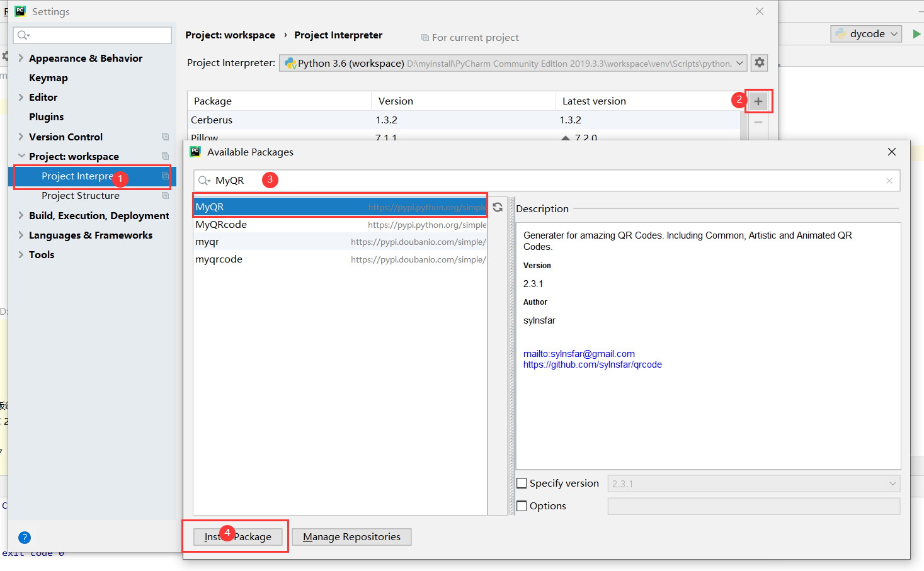
Task: Click the Settings search input field
Action: (x=93, y=35)
